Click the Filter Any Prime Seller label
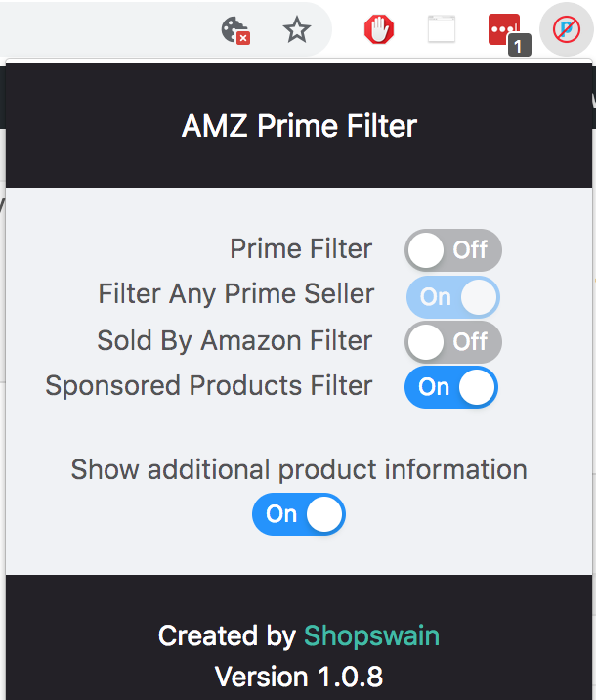The image size is (596, 700). click(236, 294)
